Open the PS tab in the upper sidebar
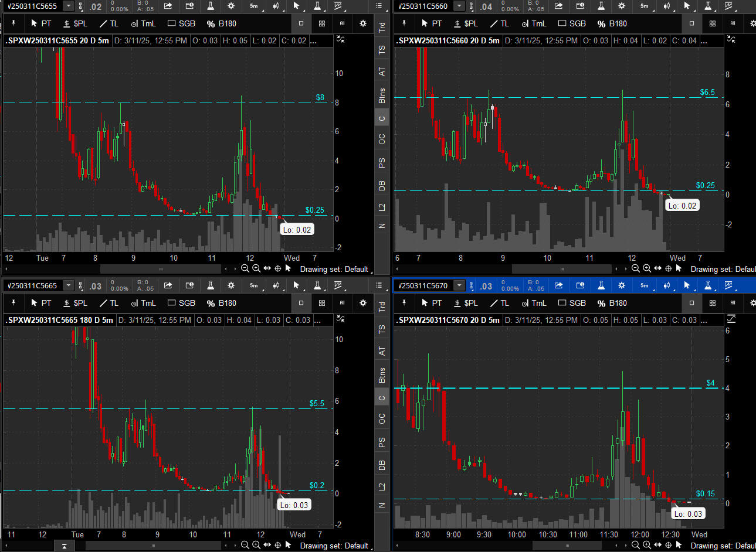The height and width of the screenshot is (552, 756). pos(382,163)
